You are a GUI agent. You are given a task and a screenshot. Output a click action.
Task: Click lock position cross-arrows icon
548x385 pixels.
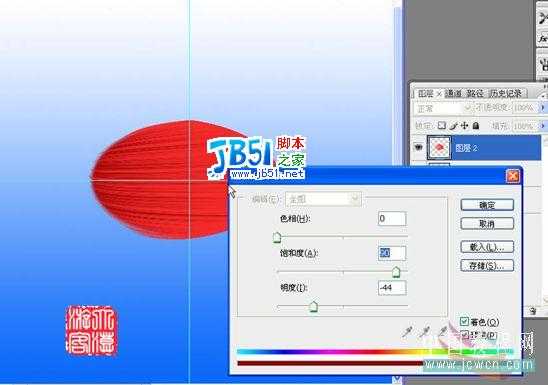point(464,125)
